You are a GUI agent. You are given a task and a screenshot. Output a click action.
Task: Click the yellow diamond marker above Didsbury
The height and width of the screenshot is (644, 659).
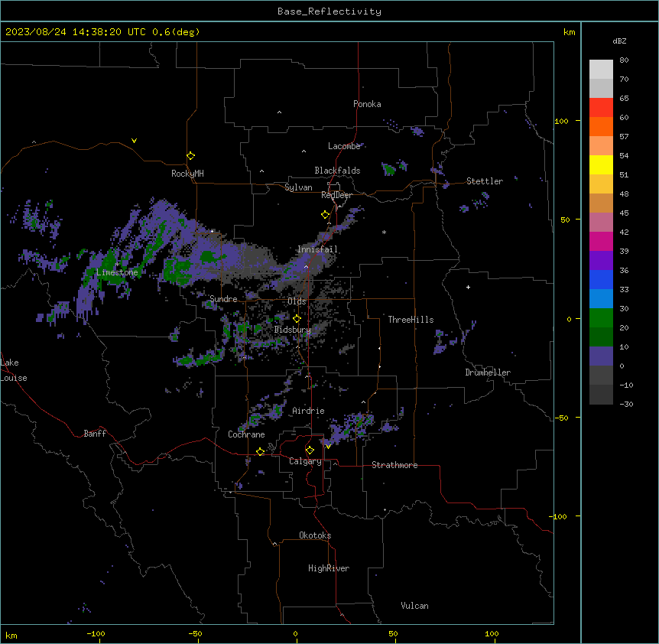click(297, 319)
